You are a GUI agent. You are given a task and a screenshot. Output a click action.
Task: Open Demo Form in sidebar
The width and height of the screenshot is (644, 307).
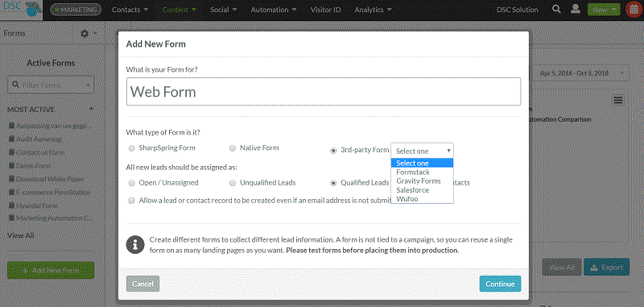[33, 166]
